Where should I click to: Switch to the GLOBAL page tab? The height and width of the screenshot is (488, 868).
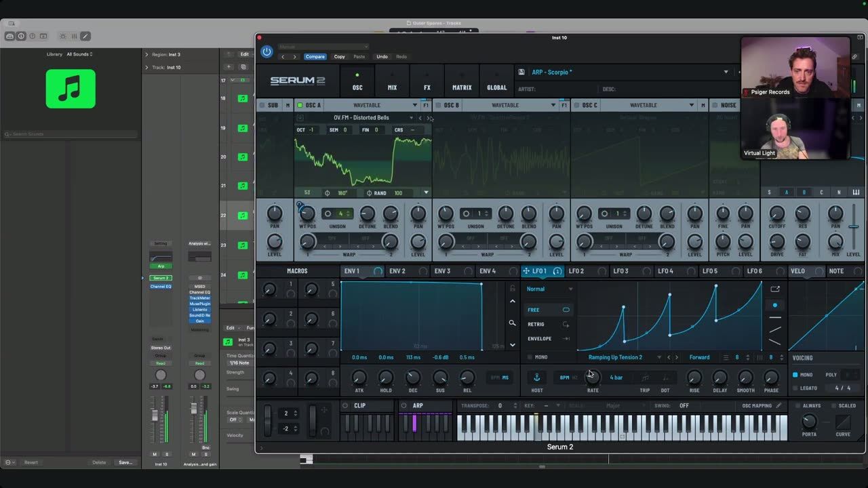(497, 81)
